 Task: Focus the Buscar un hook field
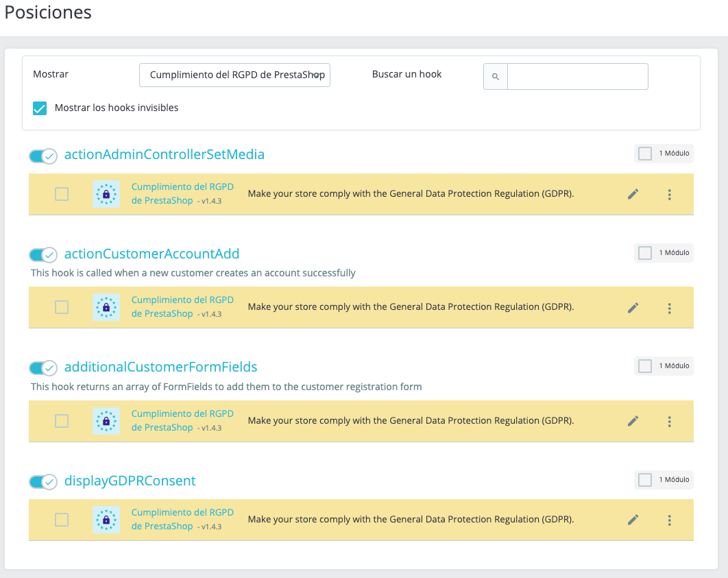(x=578, y=77)
